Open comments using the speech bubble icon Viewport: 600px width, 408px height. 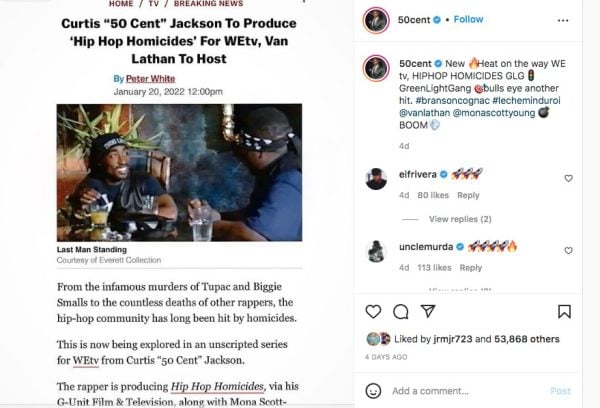click(x=401, y=312)
